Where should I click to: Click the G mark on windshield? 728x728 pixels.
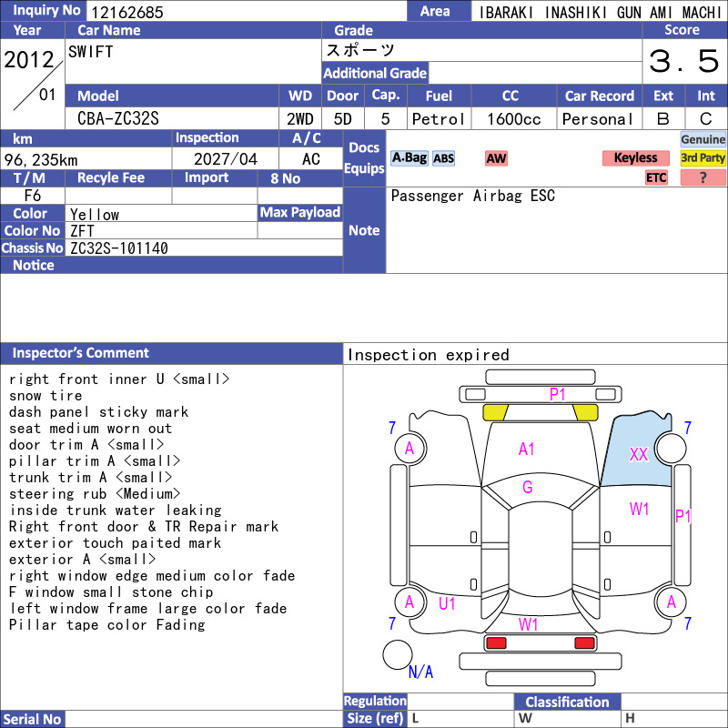[528, 487]
